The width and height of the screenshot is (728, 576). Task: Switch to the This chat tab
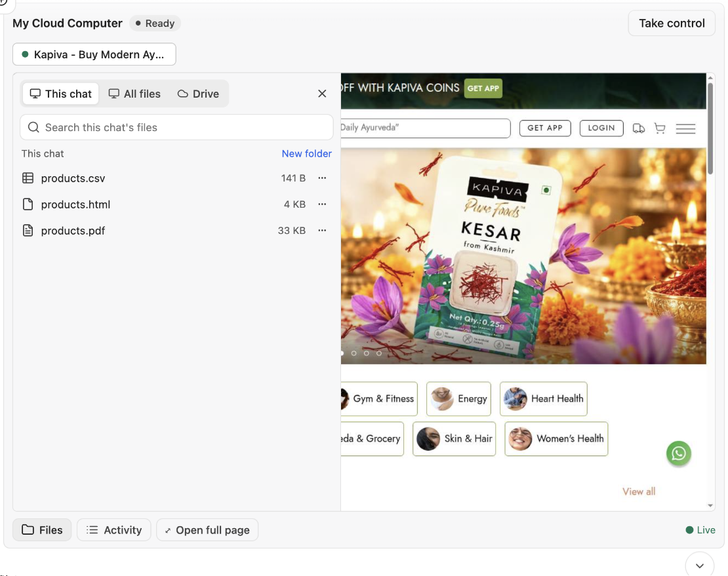click(61, 94)
